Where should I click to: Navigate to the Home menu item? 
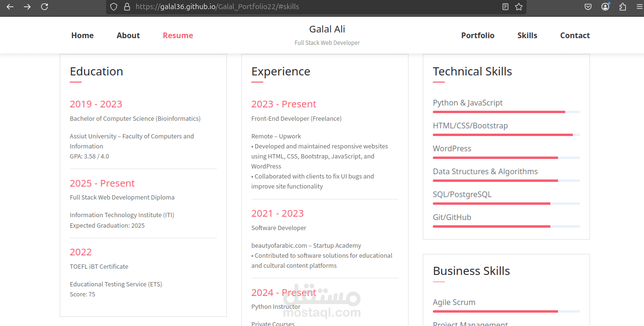[x=83, y=35]
